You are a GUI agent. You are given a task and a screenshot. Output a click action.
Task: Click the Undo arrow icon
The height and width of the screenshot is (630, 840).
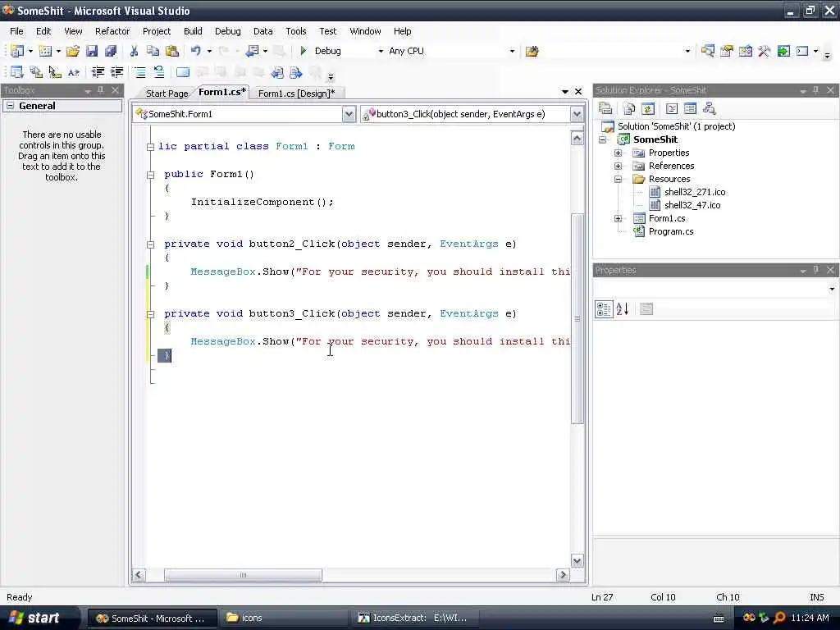(x=196, y=51)
